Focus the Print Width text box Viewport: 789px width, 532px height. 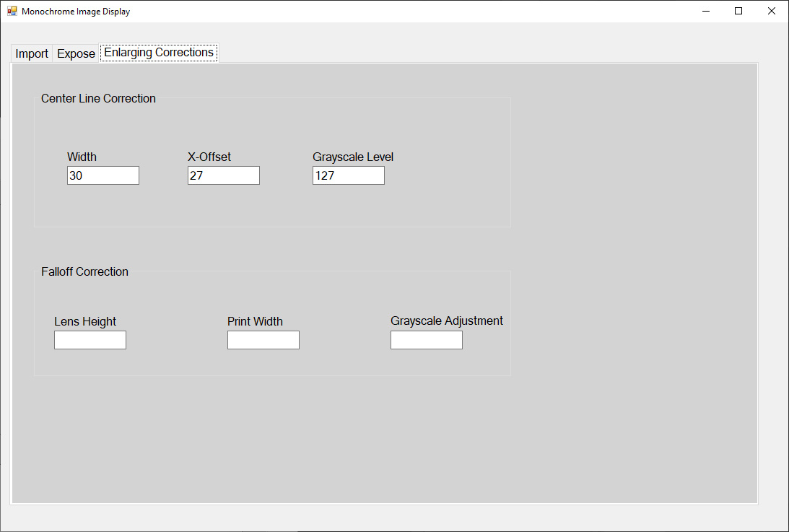pyautogui.click(x=263, y=340)
